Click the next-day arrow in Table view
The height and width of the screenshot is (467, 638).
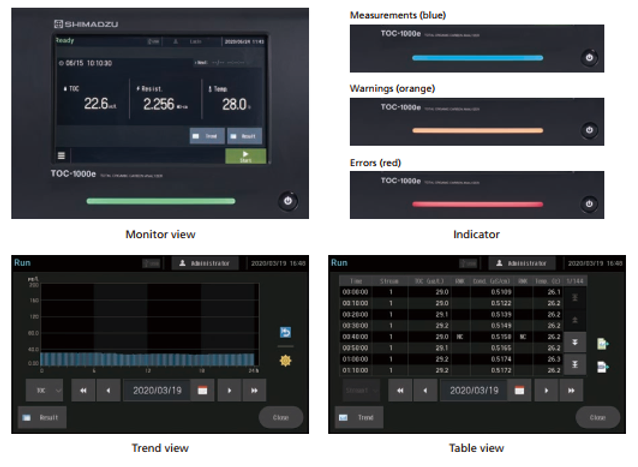pos(546,391)
